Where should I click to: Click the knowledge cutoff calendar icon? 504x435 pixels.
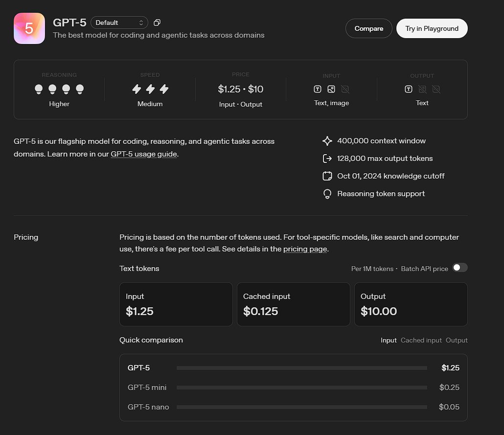(327, 176)
